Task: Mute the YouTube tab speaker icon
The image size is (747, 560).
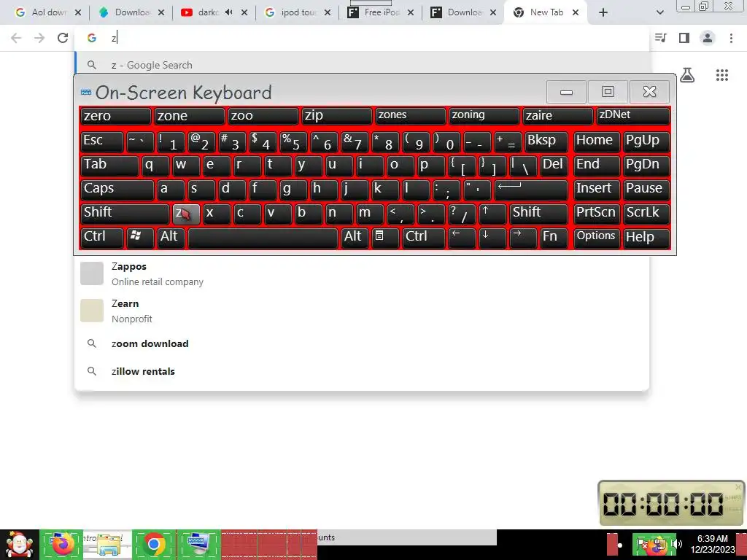Action: pyautogui.click(x=228, y=12)
